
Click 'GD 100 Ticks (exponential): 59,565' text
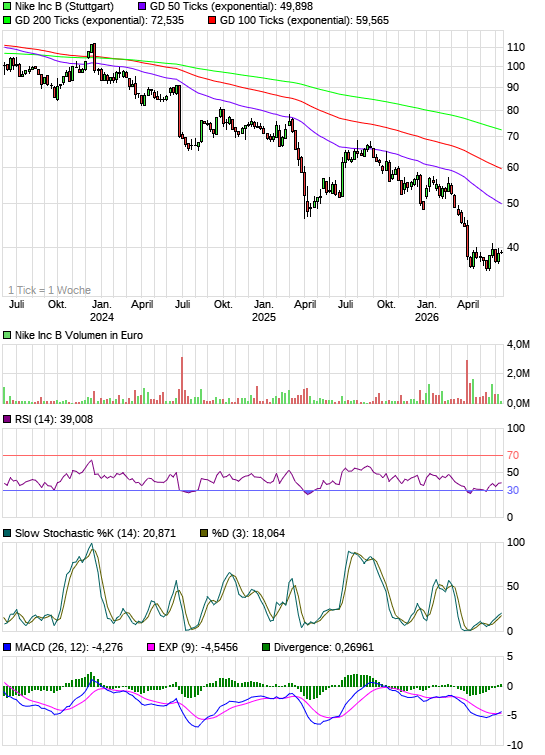point(304,21)
